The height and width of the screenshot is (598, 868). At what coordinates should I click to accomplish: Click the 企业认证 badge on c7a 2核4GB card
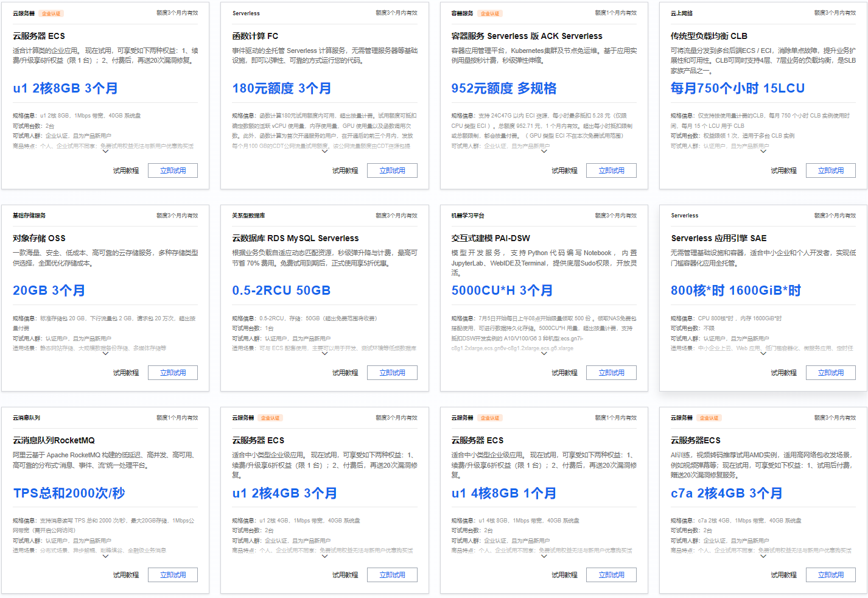point(709,418)
